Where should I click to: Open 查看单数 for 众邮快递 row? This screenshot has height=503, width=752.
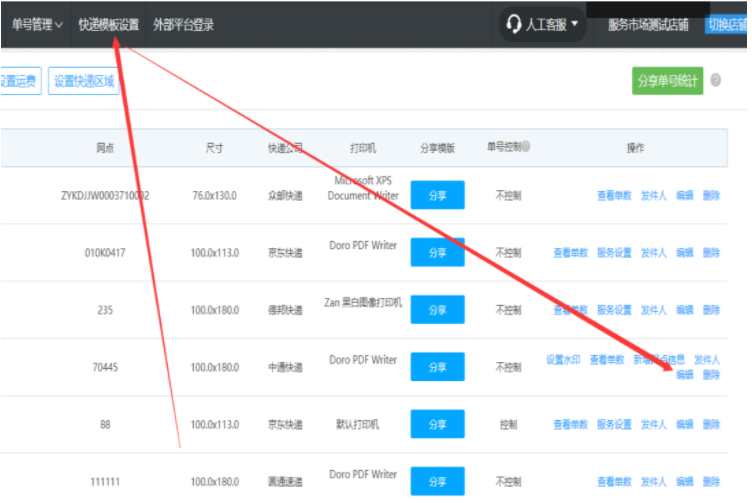(614, 195)
